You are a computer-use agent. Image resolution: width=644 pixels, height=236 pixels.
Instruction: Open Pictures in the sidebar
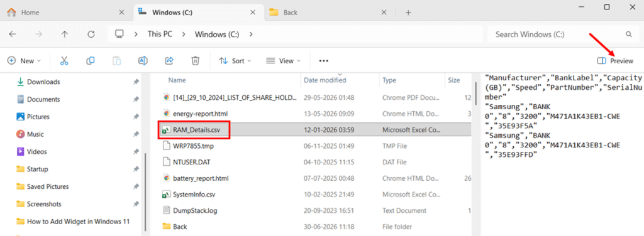tap(38, 117)
